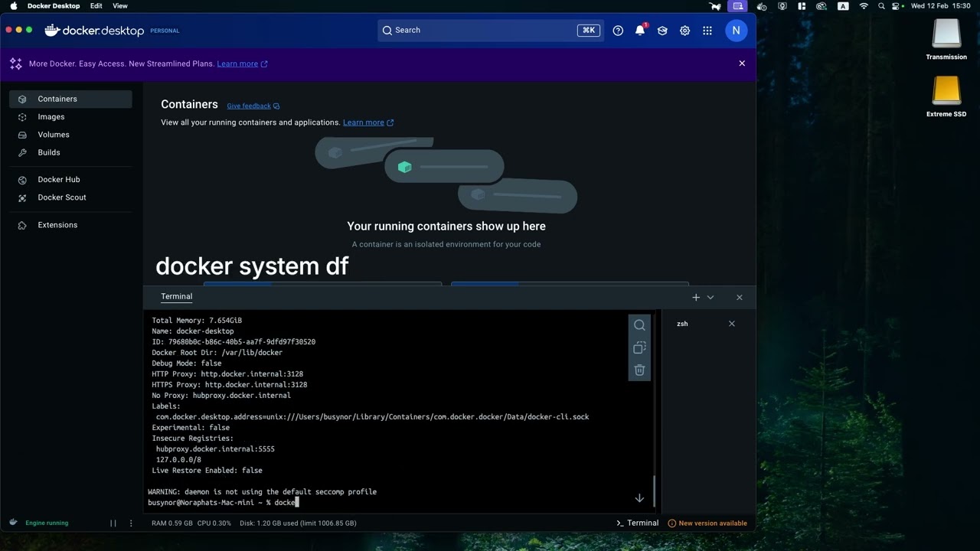Click the Images sidebar icon

click(22, 116)
